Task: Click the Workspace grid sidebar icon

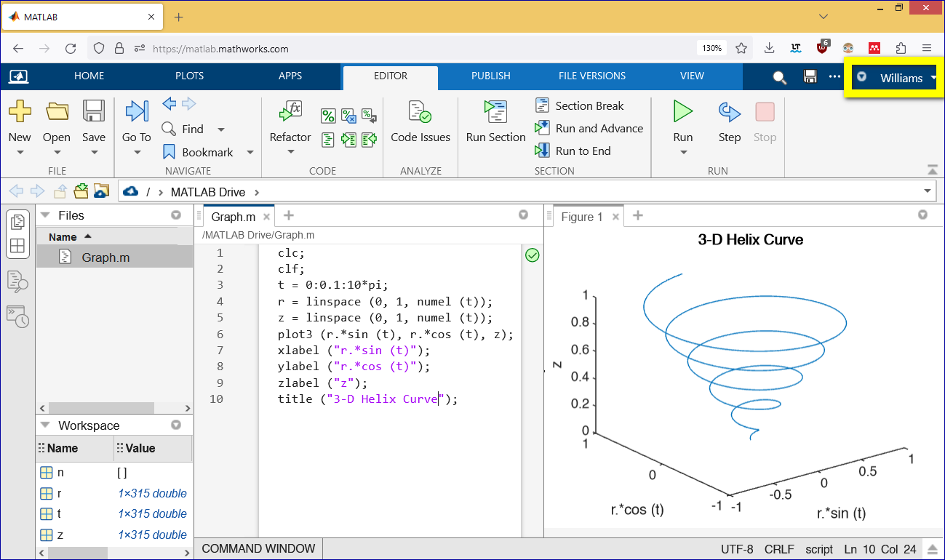Action: 17,245
